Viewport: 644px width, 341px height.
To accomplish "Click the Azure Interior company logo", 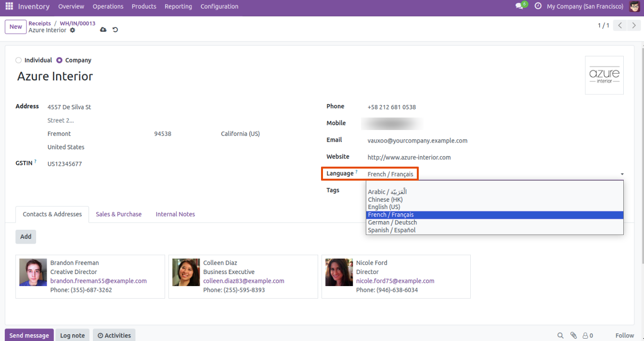I will coord(604,75).
